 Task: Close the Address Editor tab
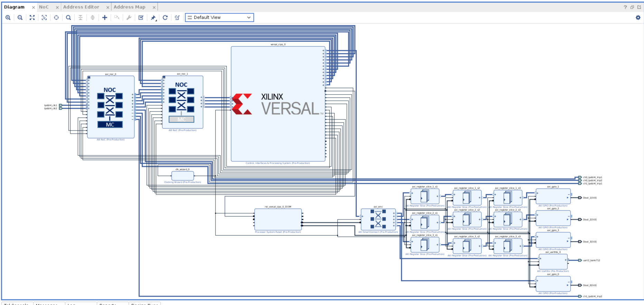pos(108,7)
